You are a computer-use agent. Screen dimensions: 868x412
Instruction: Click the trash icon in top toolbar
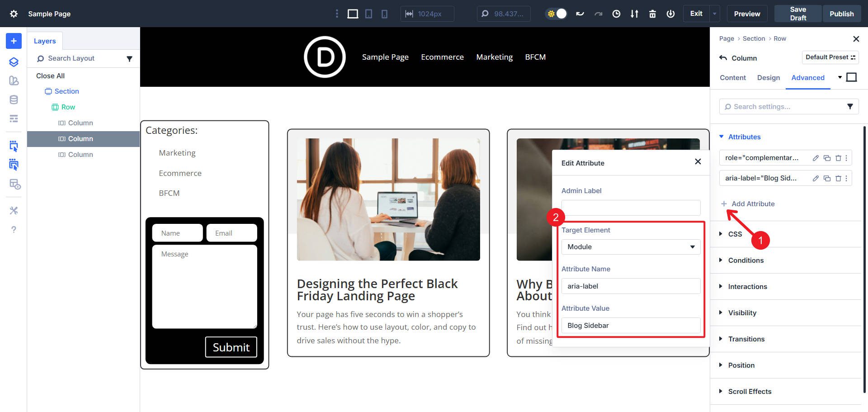point(652,14)
